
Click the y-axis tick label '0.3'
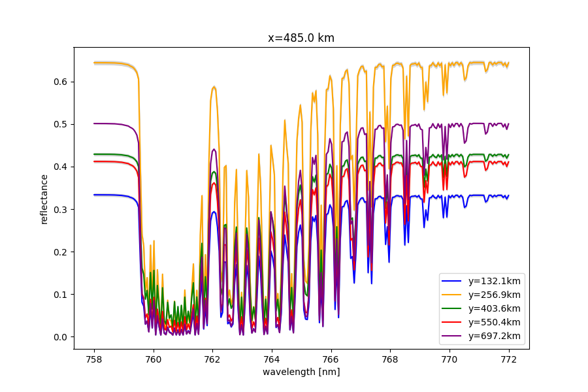pyautogui.click(x=61, y=209)
